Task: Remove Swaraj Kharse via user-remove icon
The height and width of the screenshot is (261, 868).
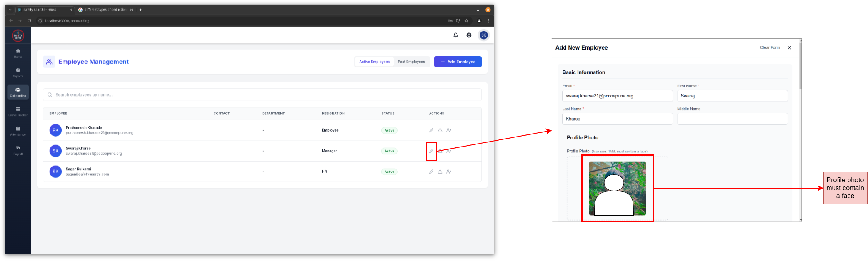Action: click(449, 151)
